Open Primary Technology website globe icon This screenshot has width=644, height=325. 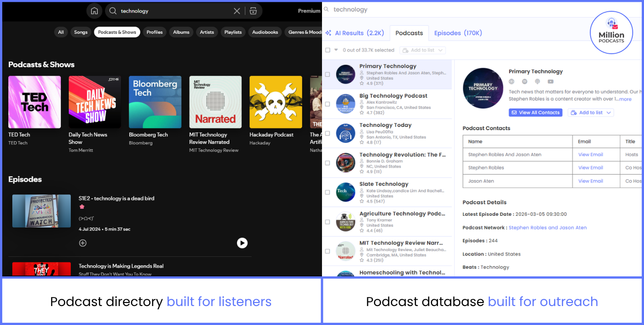[512, 82]
